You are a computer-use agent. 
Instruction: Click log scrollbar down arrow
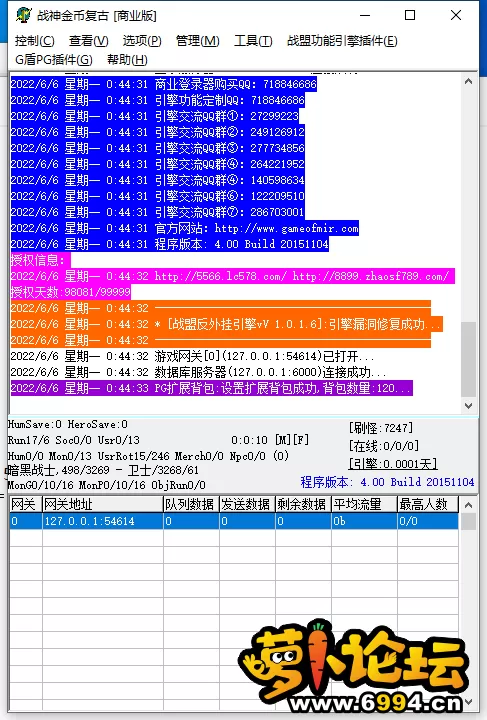[468, 405]
